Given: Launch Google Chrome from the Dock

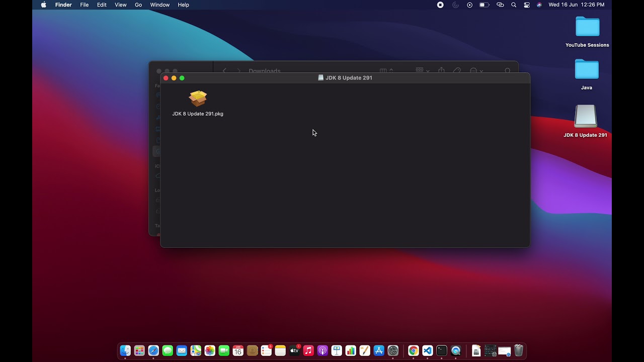Looking at the screenshot, I should pyautogui.click(x=413, y=350).
